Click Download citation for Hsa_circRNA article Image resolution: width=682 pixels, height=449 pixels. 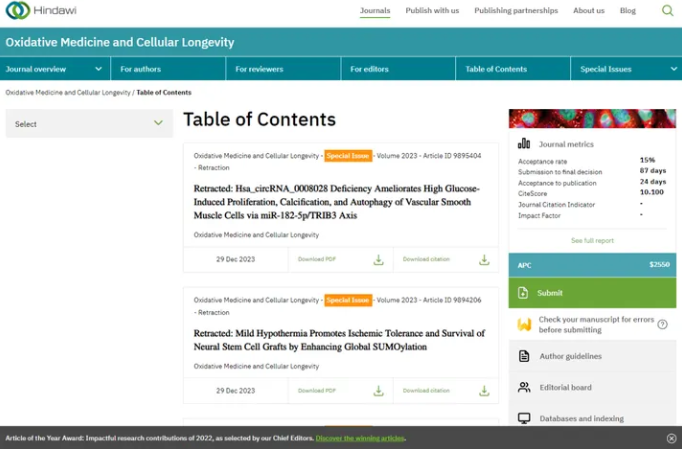426,259
